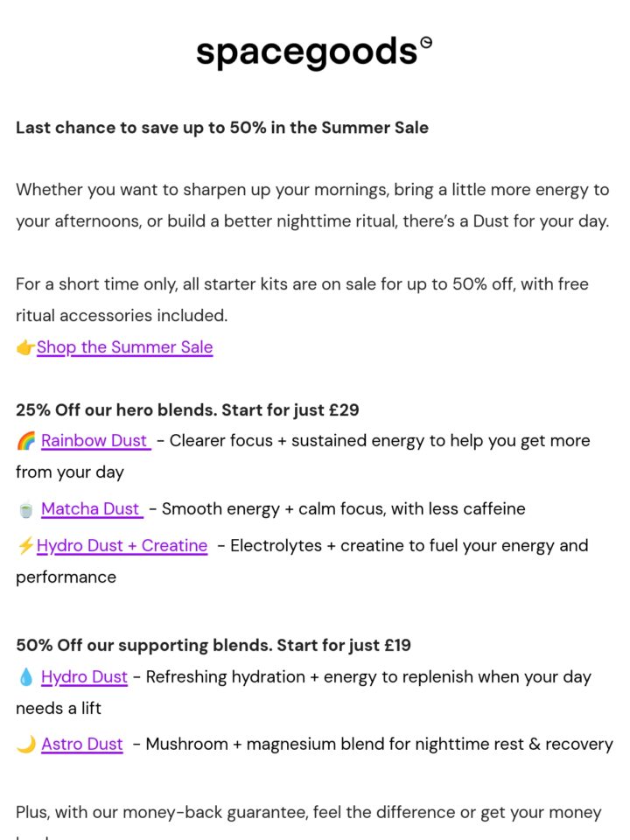630x840 pixels.
Task: Open the Hydro Dust + Creatine link
Action: pos(122,546)
